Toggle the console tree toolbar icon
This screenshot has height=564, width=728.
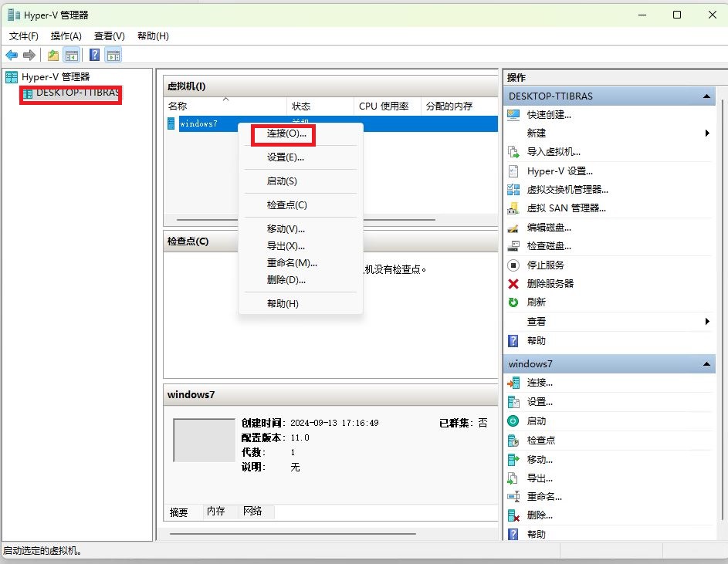[72, 56]
